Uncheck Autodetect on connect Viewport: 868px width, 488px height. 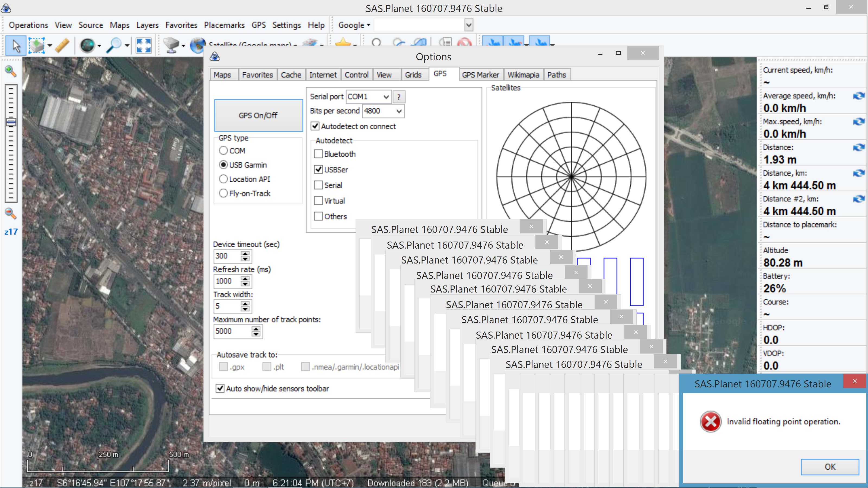click(315, 126)
